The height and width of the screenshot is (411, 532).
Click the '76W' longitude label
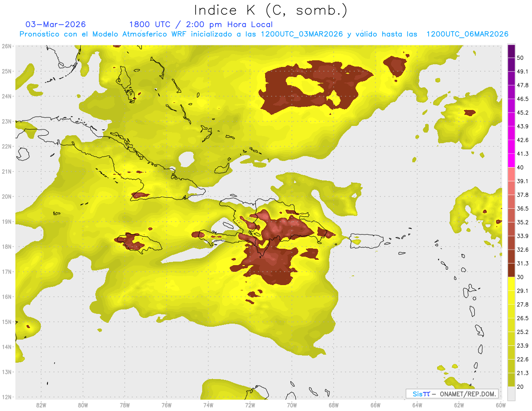coord(166,405)
